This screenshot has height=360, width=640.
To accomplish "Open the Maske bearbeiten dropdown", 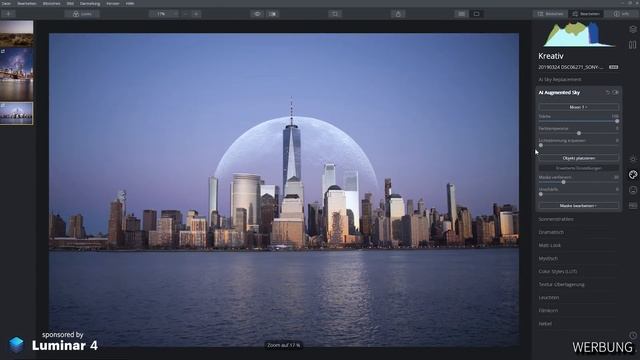I will click(578, 206).
